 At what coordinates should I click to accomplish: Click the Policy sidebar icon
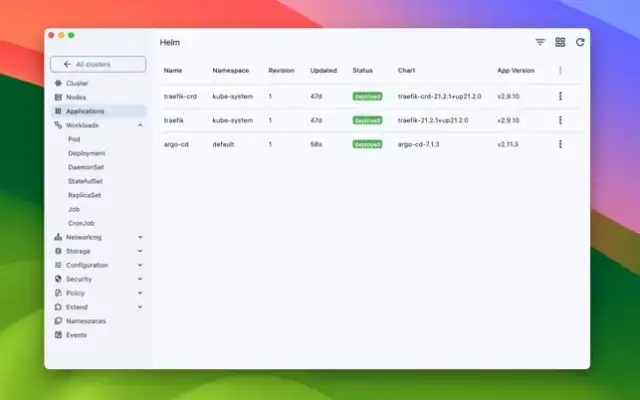click(x=58, y=293)
